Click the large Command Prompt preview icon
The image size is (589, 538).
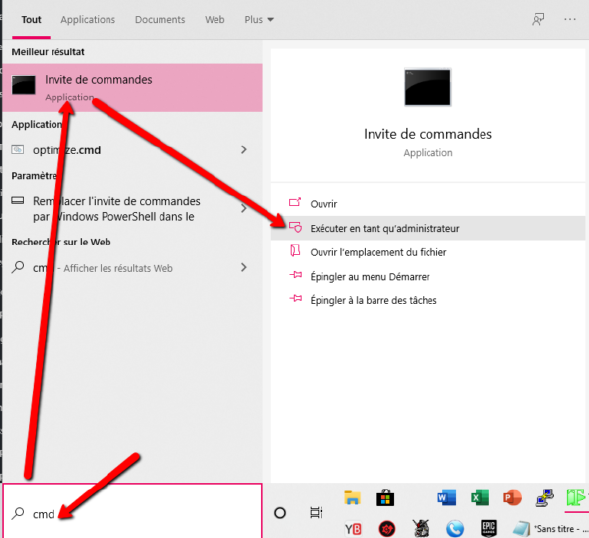[427, 88]
